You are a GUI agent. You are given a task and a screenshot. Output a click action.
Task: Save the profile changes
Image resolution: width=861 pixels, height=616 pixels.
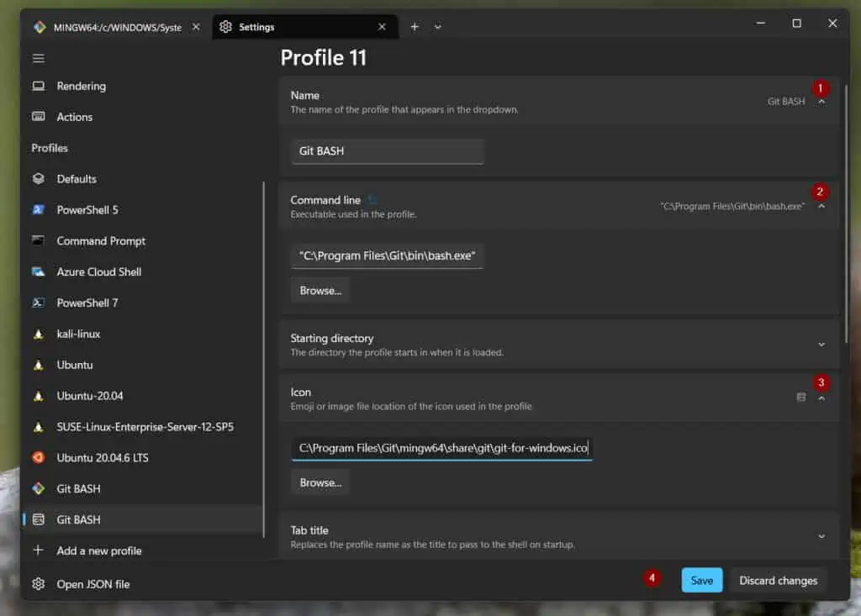tap(701, 581)
